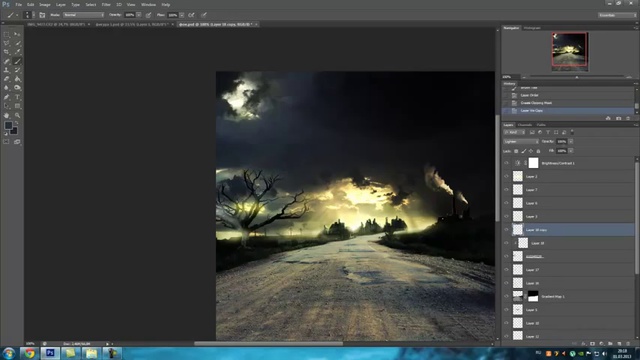Select the Pen tool
The width and height of the screenshot is (640, 360).
click(7, 97)
